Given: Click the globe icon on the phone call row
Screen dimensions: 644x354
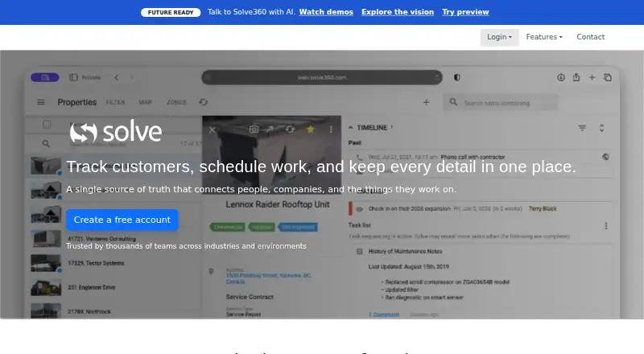Looking at the screenshot, I should pyautogui.click(x=605, y=157).
